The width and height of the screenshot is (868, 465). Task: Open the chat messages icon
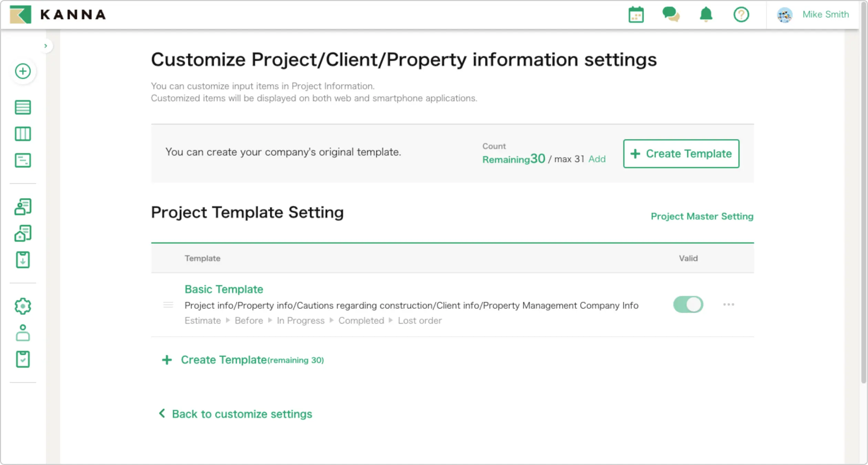(x=671, y=14)
